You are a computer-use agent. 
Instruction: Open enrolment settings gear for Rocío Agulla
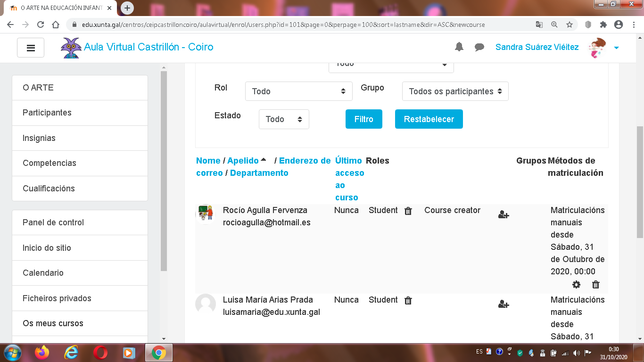pos(576,285)
